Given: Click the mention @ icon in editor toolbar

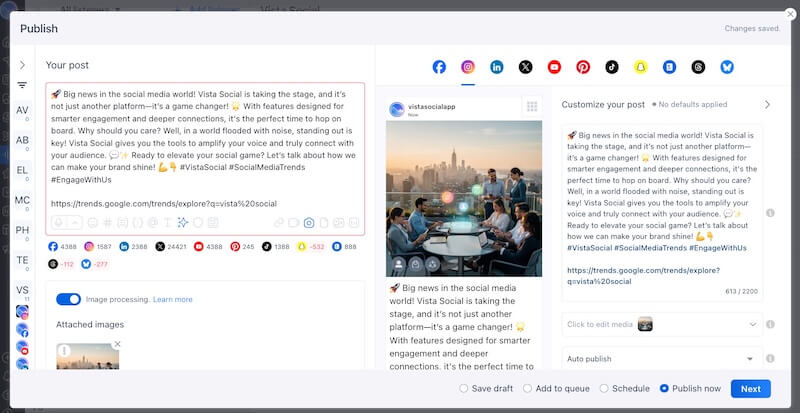Looking at the screenshot, I should click(x=153, y=223).
